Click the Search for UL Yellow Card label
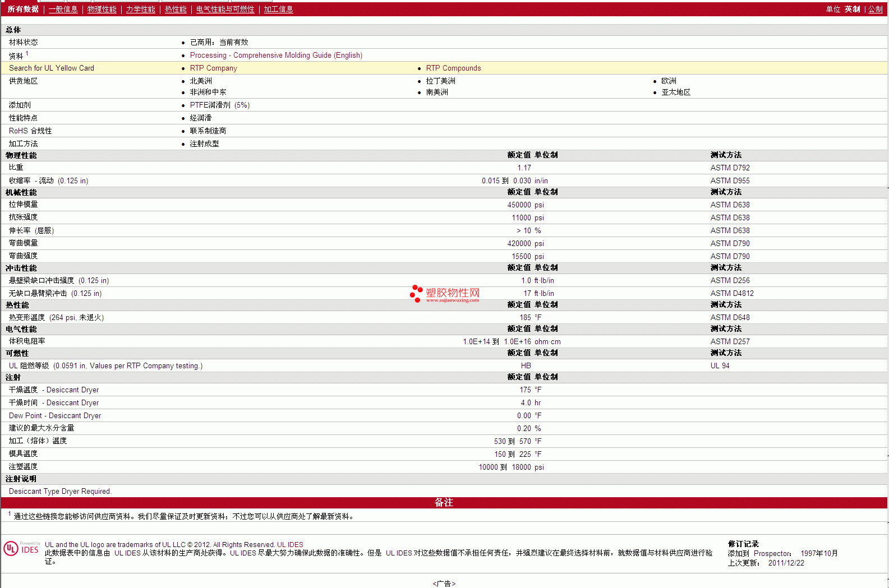889x588 pixels. point(52,68)
